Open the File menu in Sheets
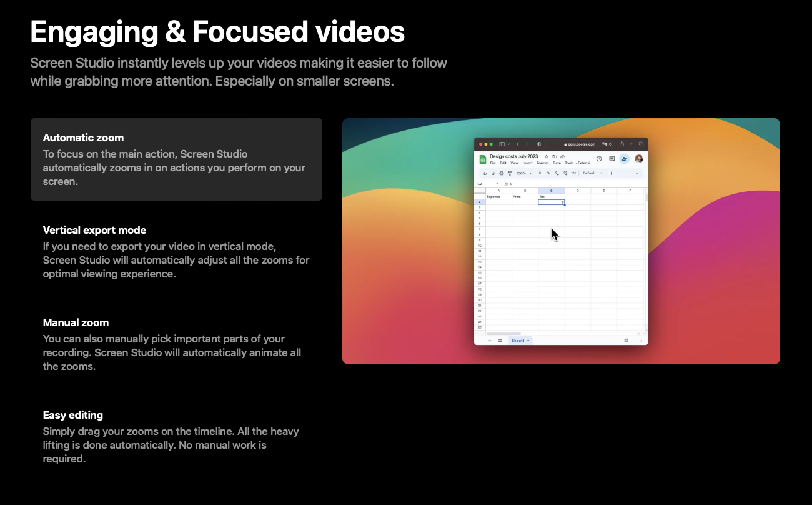 tap(493, 163)
